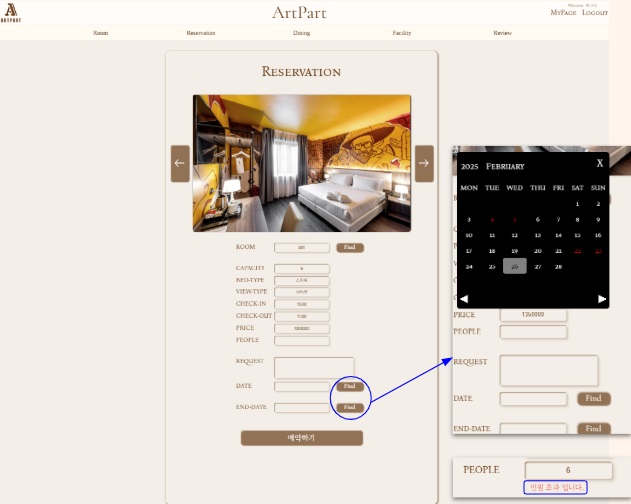
Task: Open the MyPage link
Action: coord(563,12)
